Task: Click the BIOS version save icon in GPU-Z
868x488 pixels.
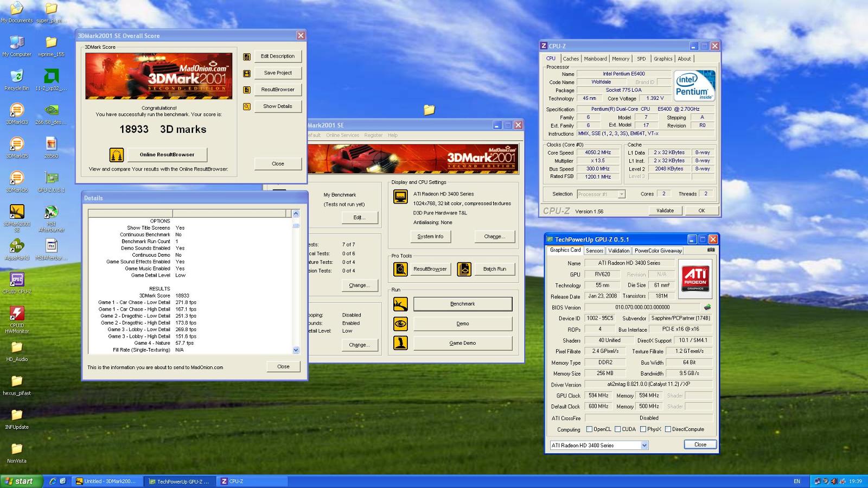Action: pyautogui.click(x=707, y=307)
